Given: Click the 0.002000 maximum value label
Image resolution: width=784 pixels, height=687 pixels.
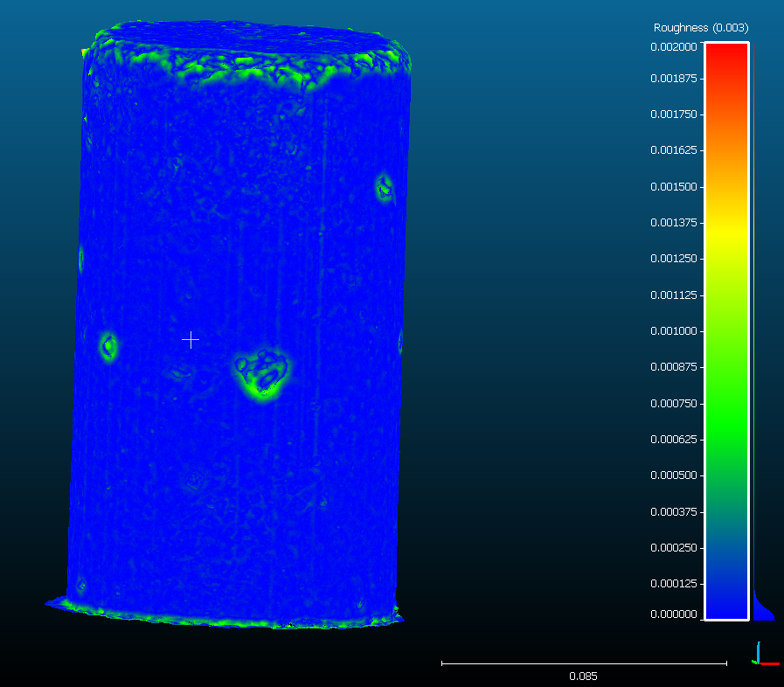Looking at the screenshot, I should click(672, 47).
